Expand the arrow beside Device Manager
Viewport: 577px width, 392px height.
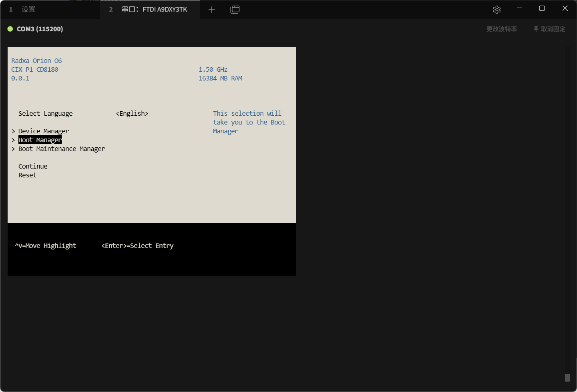pos(13,131)
